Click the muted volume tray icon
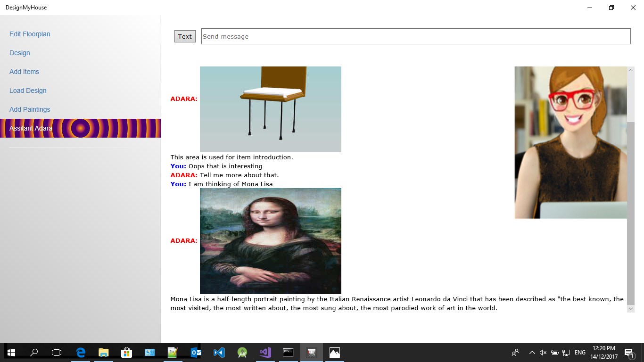644x362 pixels. [x=543, y=353]
